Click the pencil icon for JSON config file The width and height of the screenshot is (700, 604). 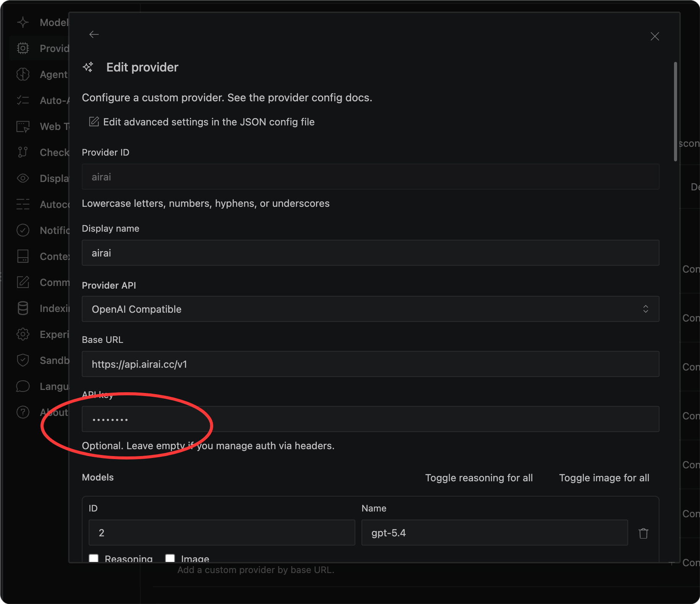pyautogui.click(x=94, y=122)
